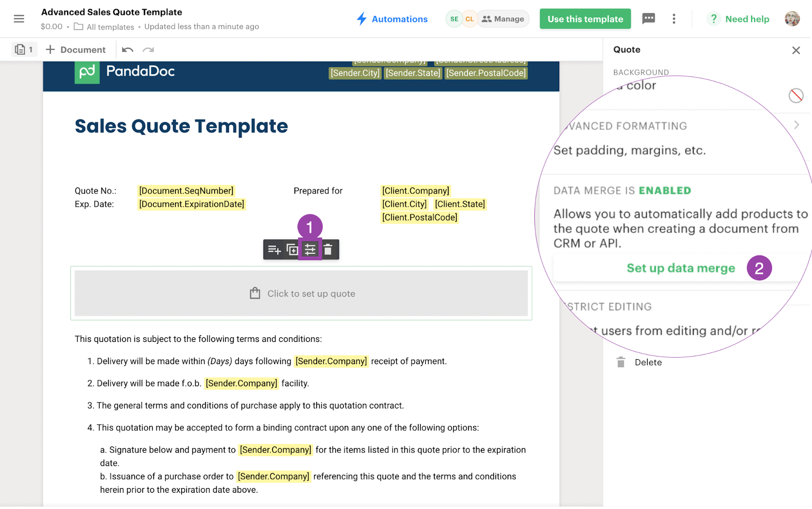
Task: Select the [Client.PostalCode] variable
Action: (420, 217)
